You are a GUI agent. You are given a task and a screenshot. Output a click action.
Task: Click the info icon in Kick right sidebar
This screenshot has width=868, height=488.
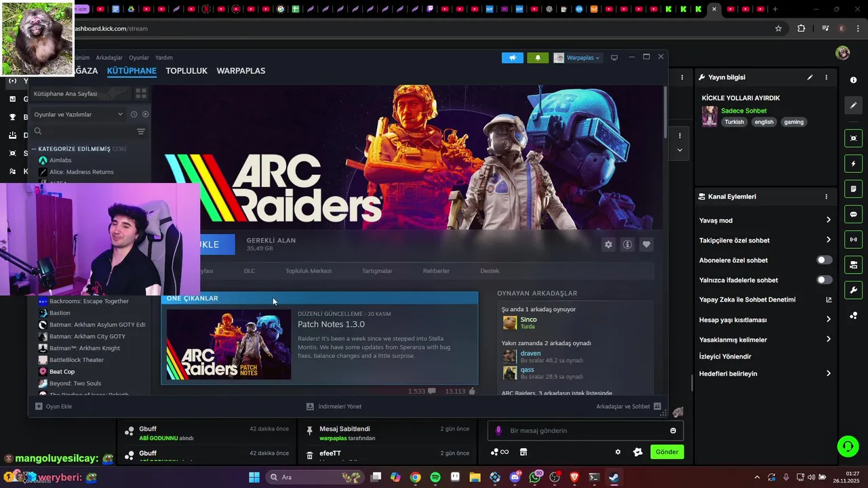tap(853, 80)
